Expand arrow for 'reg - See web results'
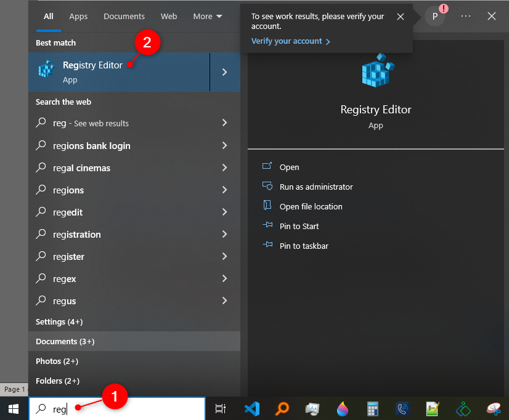The height and width of the screenshot is (420, 509). coord(225,123)
